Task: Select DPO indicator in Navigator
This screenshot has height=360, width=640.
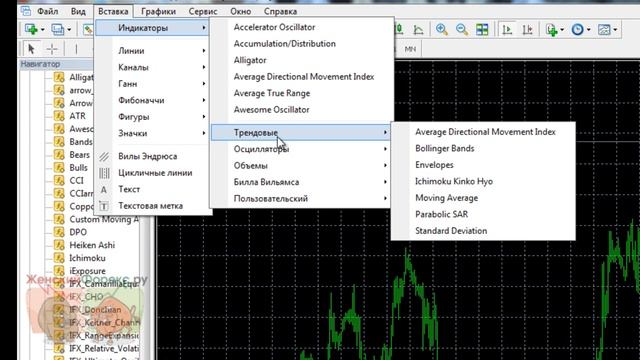Action: click(x=78, y=232)
